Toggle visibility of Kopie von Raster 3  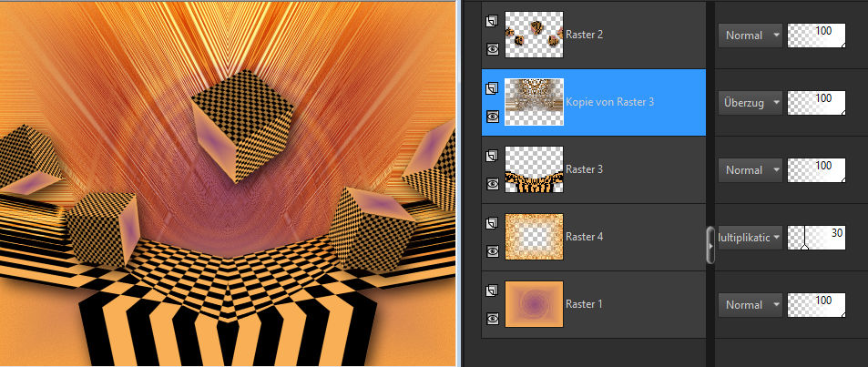click(x=493, y=117)
